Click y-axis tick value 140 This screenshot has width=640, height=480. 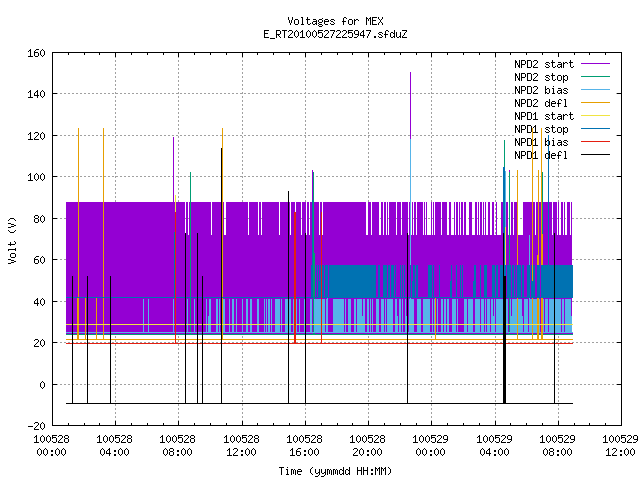[x=36, y=94]
